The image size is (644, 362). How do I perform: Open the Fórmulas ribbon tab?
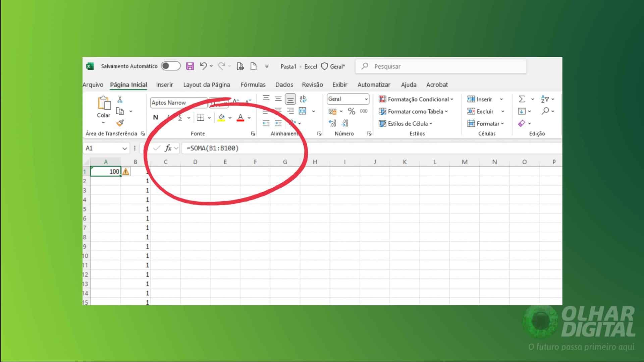pos(253,84)
